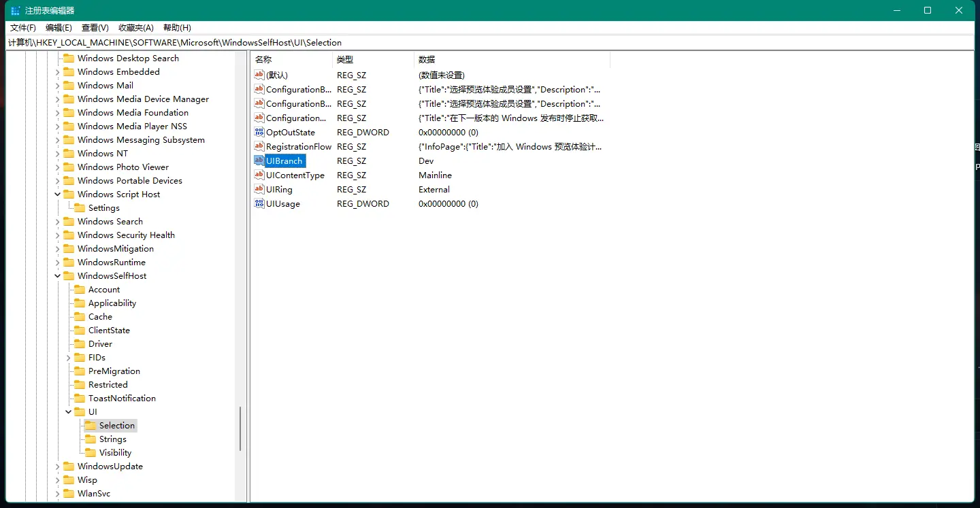Click the open Selection folder icon
The width and height of the screenshot is (980, 508).
click(x=91, y=426)
